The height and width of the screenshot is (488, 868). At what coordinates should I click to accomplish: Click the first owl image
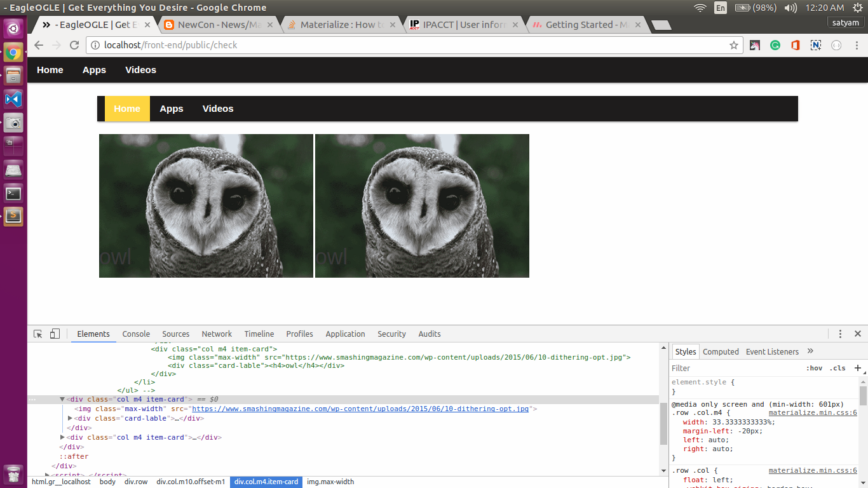coord(206,206)
